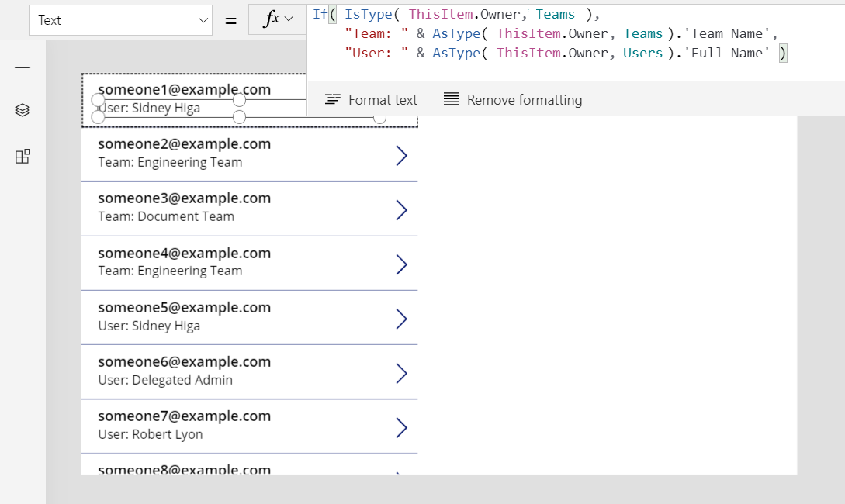
Task: Select someone2@example.com text
Action: coord(185,143)
